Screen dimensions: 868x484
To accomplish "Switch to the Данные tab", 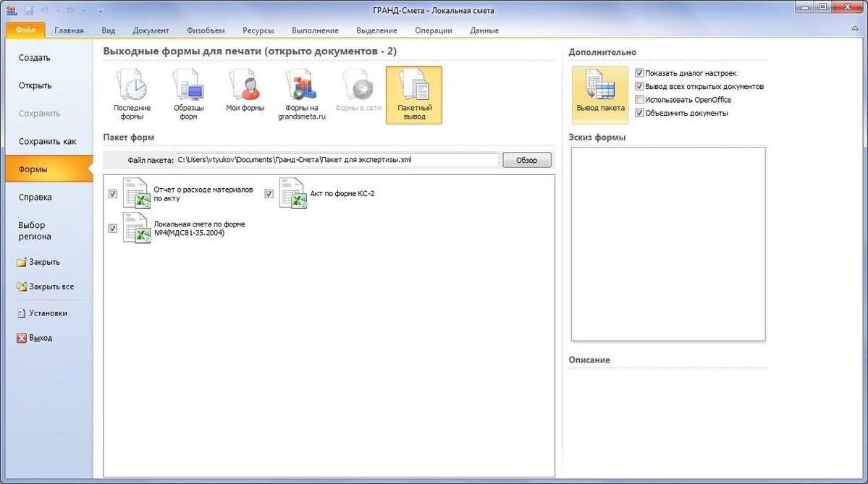I will pyautogui.click(x=484, y=30).
